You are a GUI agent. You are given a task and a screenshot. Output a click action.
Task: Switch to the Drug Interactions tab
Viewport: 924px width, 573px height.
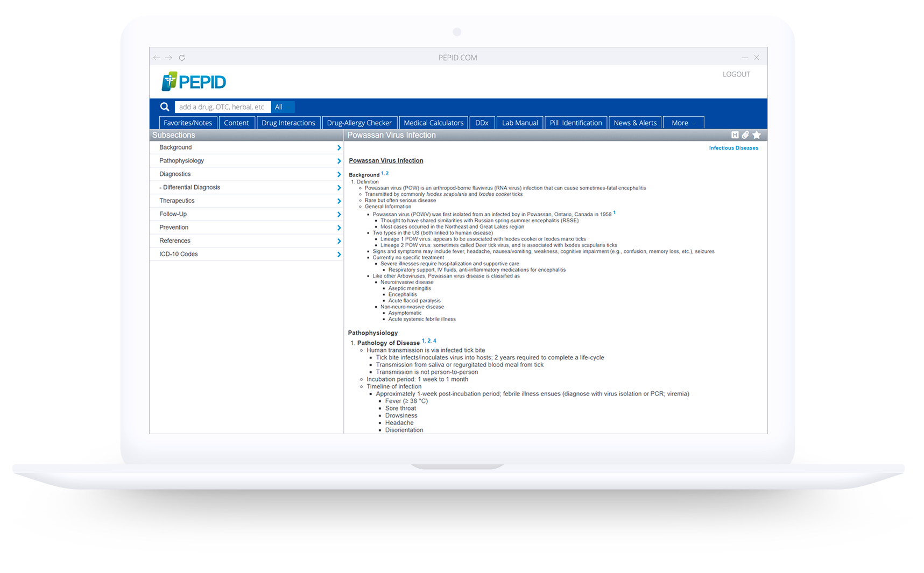coord(288,122)
